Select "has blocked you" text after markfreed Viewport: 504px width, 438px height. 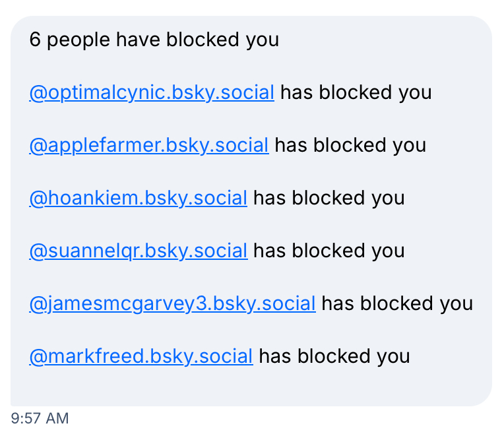(334, 356)
